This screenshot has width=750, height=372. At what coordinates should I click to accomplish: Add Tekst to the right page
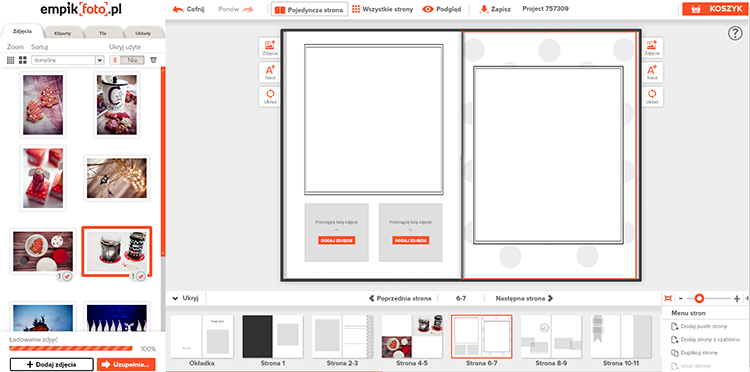(x=651, y=72)
